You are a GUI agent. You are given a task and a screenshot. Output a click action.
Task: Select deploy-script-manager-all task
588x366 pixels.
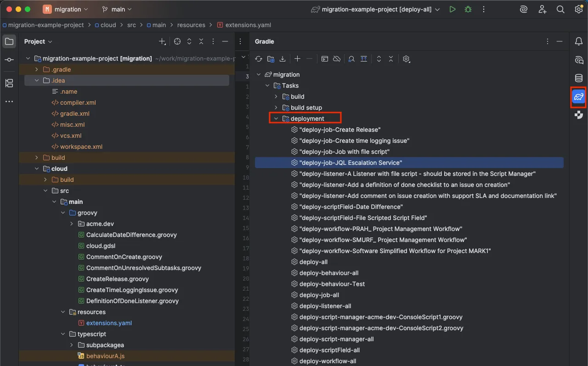point(336,339)
